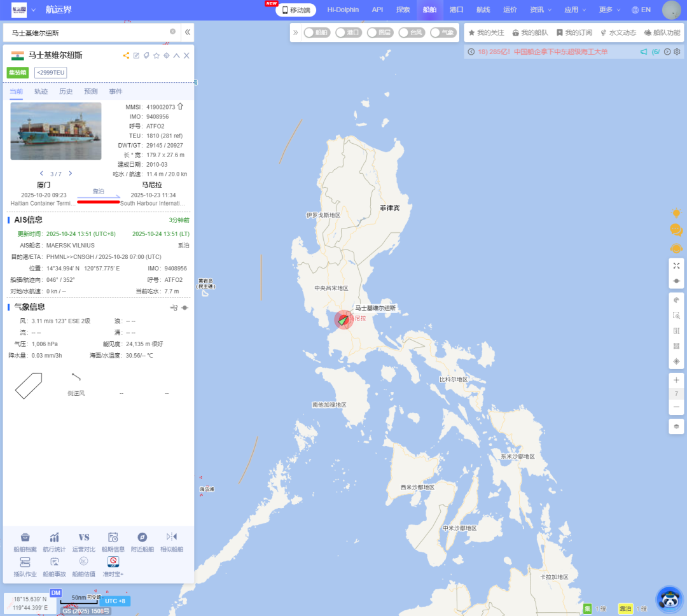Image resolution: width=687 pixels, height=616 pixels.
Task: Click the distance measuring tool icon
Action: [676, 330]
